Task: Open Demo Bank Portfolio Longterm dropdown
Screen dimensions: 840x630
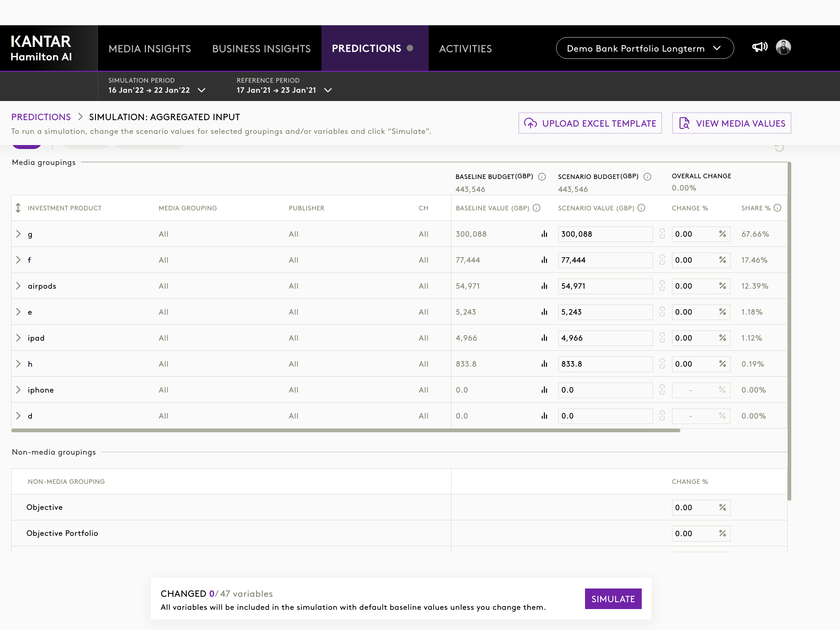Action: pos(644,48)
